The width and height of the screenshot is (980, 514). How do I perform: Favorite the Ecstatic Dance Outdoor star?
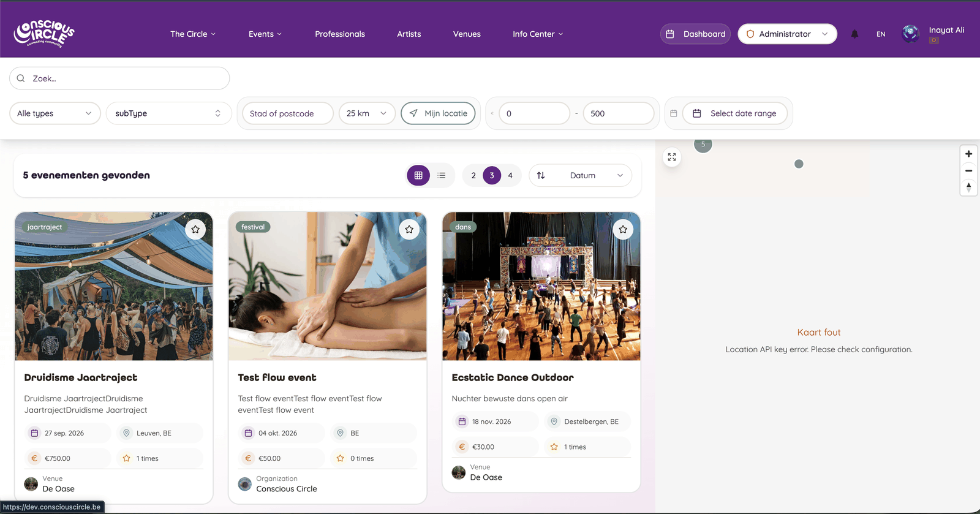[x=623, y=229]
